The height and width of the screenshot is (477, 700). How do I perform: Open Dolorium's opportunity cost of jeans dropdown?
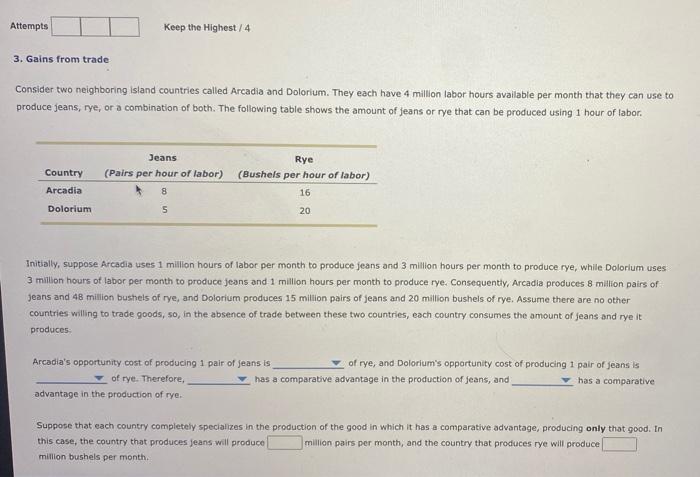pos(71,379)
